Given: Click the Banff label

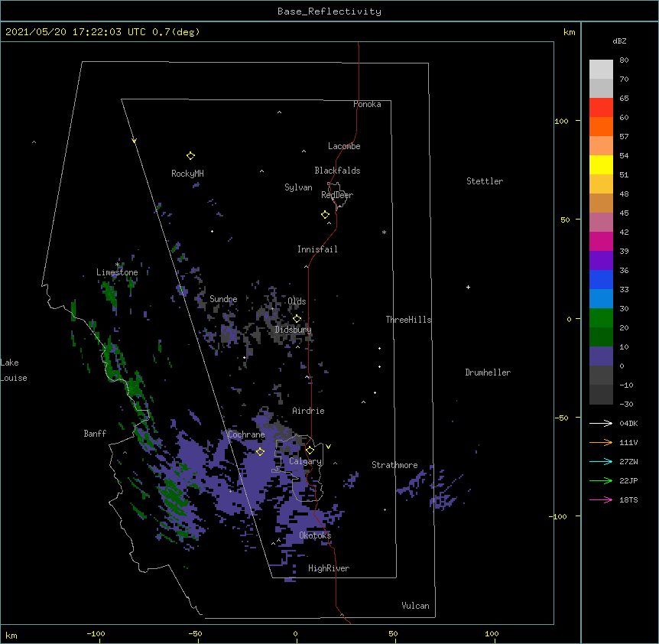Looking at the screenshot, I should click(x=95, y=434).
